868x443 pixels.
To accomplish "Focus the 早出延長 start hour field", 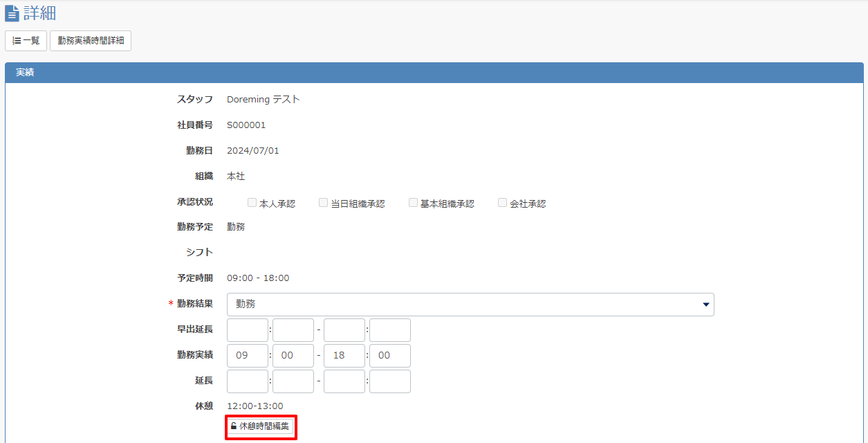I will (x=248, y=330).
